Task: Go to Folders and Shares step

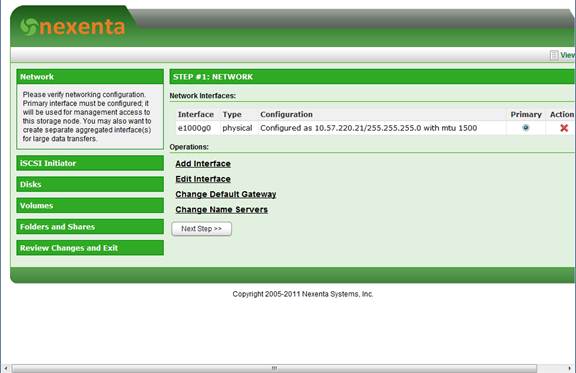Action: (90, 227)
